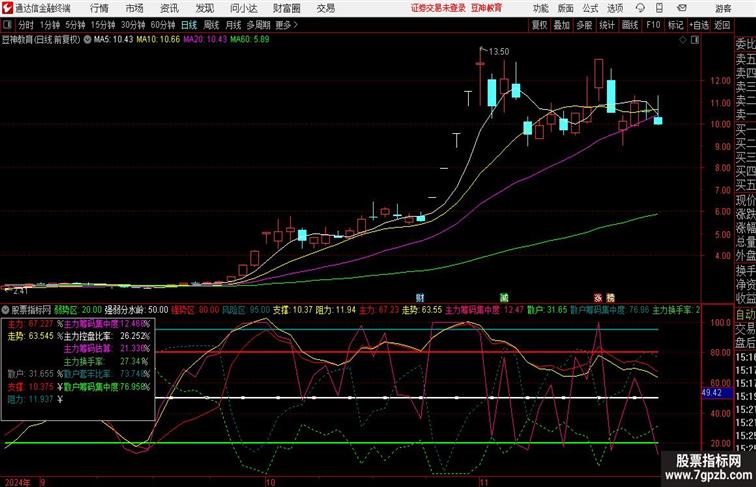Click the 画线 drawing tools button
This screenshot has width=756, height=487.
pyautogui.click(x=630, y=25)
